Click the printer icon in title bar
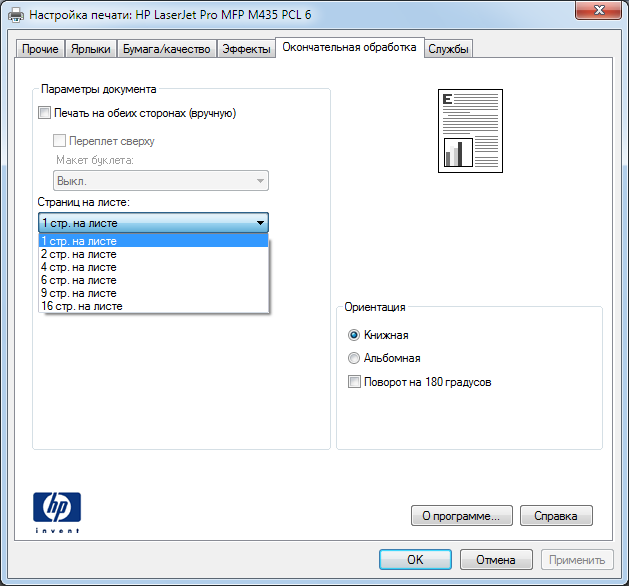The height and width of the screenshot is (586, 629). tap(16, 15)
